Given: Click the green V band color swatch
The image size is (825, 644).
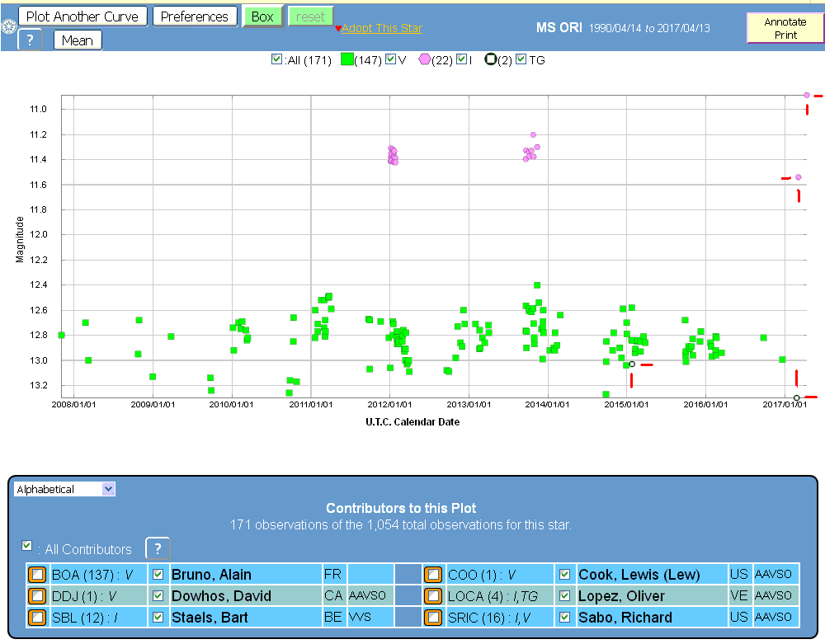Looking at the screenshot, I should [x=347, y=59].
